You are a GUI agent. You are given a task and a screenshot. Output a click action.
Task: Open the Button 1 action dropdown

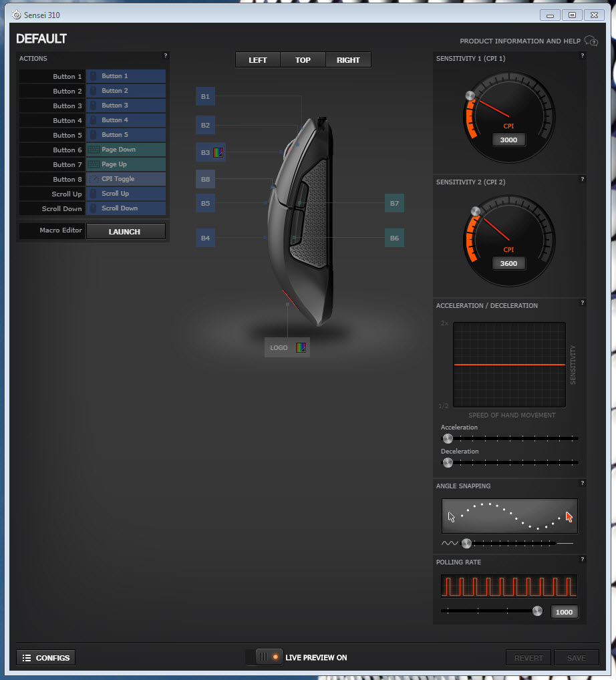click(x=126, y=76)
